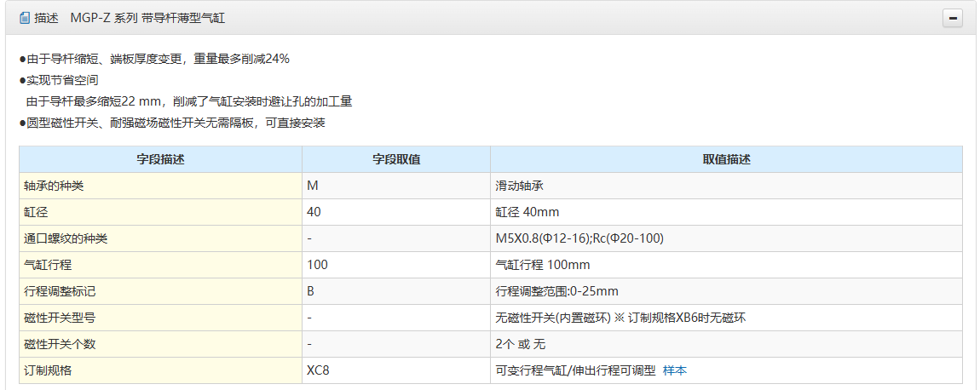Image resolution: width=980 pixels, height=390 pixels.
Task: Click the 取值描述 column header
Action: (x=726, y=159)
